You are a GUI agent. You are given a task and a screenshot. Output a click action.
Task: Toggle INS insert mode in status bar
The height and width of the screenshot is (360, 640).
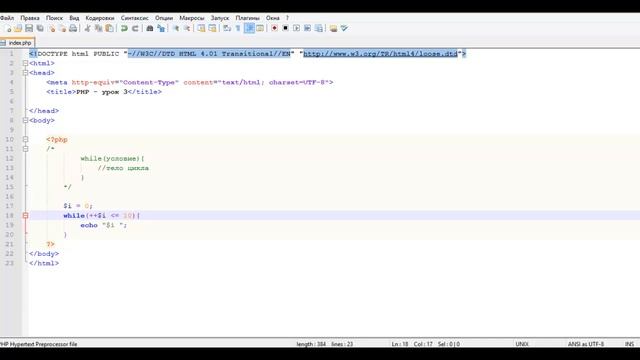(x=629, y=344)
